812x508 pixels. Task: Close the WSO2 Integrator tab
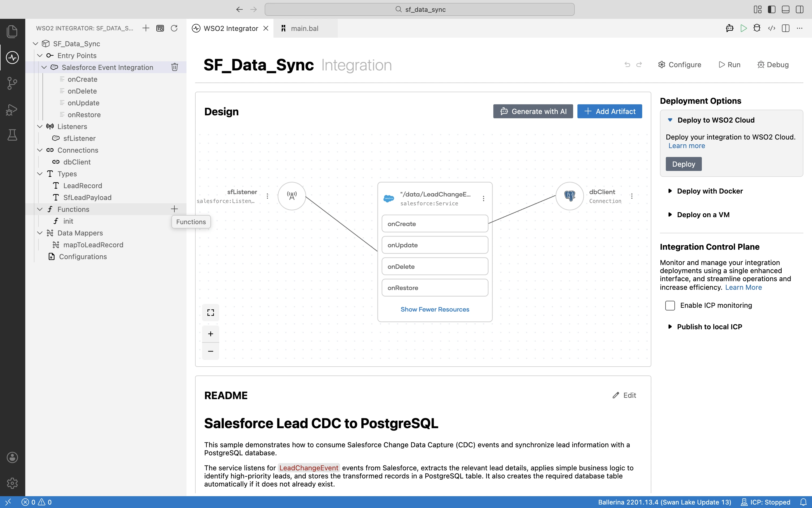266,28
